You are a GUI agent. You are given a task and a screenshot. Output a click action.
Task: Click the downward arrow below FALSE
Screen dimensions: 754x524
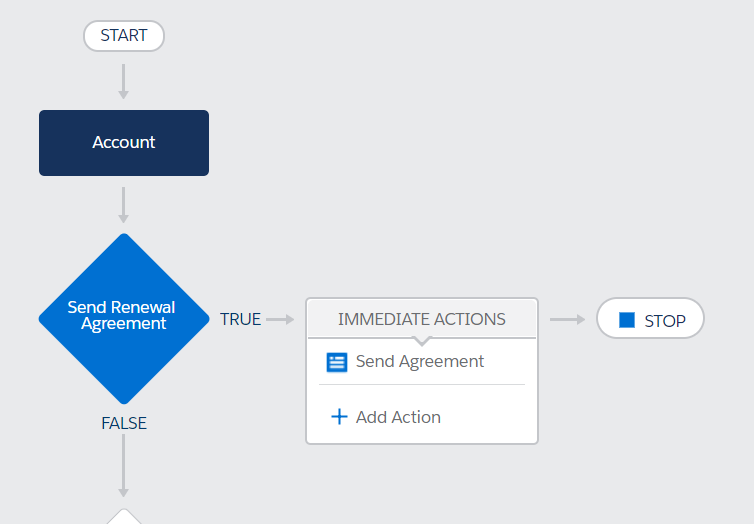(x=124, y=466)
